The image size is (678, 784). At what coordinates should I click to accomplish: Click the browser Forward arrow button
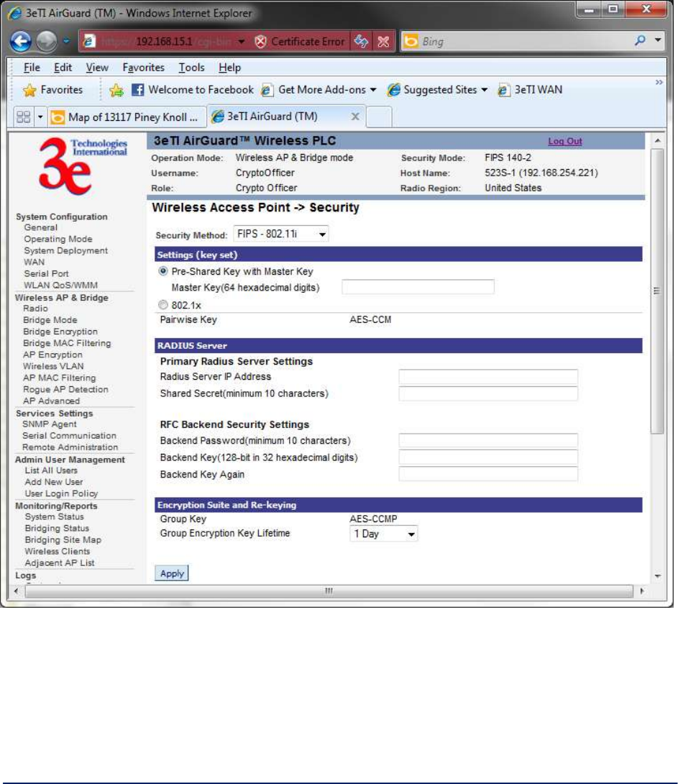(x=47, y=42)
